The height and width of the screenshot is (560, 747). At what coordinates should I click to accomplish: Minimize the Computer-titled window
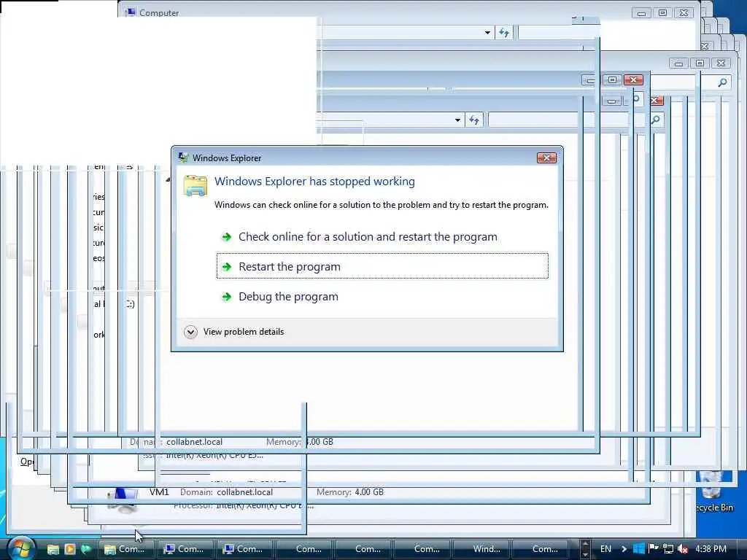[641, 13]
